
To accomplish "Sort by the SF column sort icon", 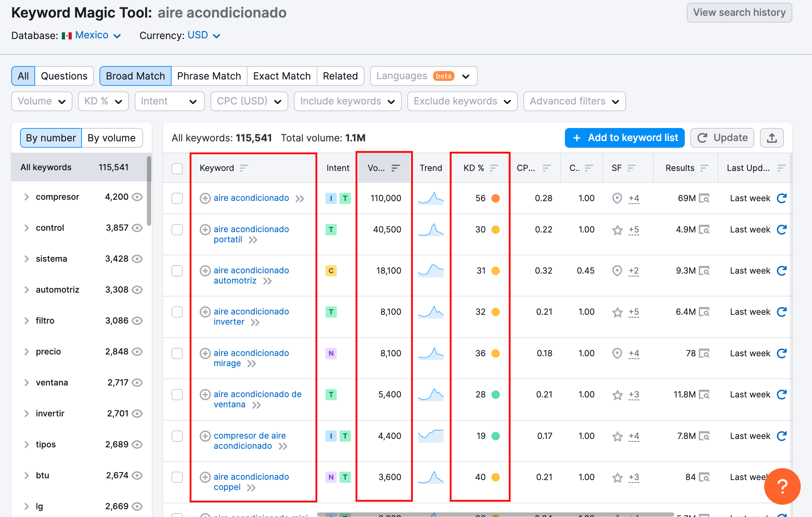I will point(631,168).
